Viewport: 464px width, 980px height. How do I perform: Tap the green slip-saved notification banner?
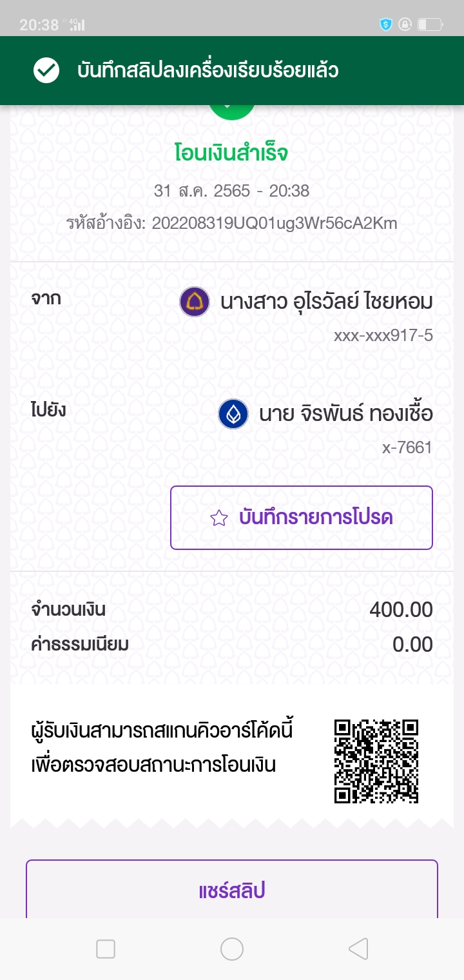coord(232,70)
